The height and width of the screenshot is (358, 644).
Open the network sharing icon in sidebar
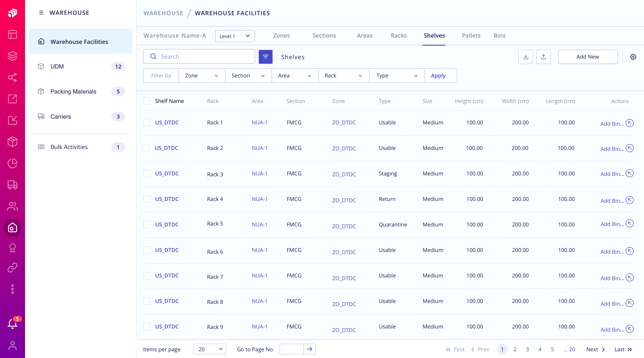13,77
